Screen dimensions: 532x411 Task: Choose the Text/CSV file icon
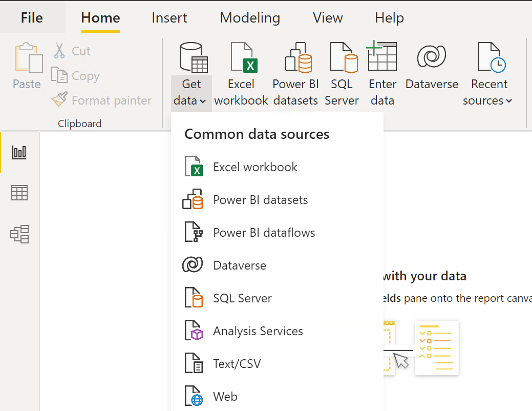point(194,363)
